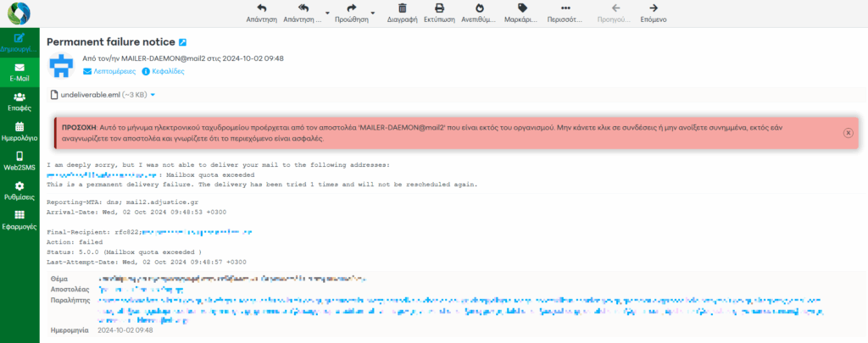
Task: Go to the next message (Επόμενο)
Action: [x=653, y=12]
